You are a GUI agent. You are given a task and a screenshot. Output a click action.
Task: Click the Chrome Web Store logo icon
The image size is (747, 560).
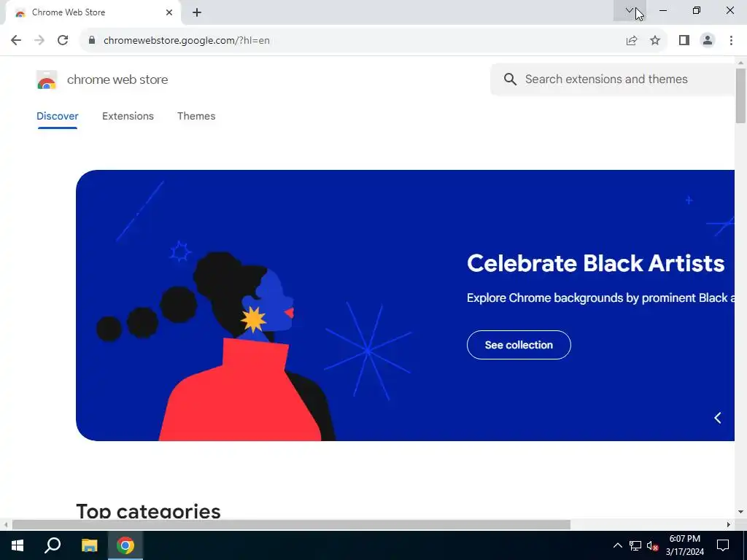coord(47,80)
